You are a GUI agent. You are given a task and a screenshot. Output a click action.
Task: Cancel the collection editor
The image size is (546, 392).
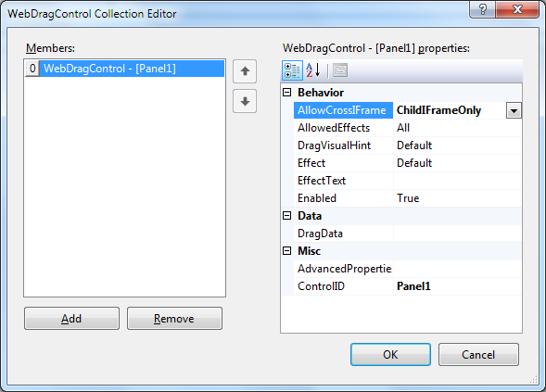point(478,354)
